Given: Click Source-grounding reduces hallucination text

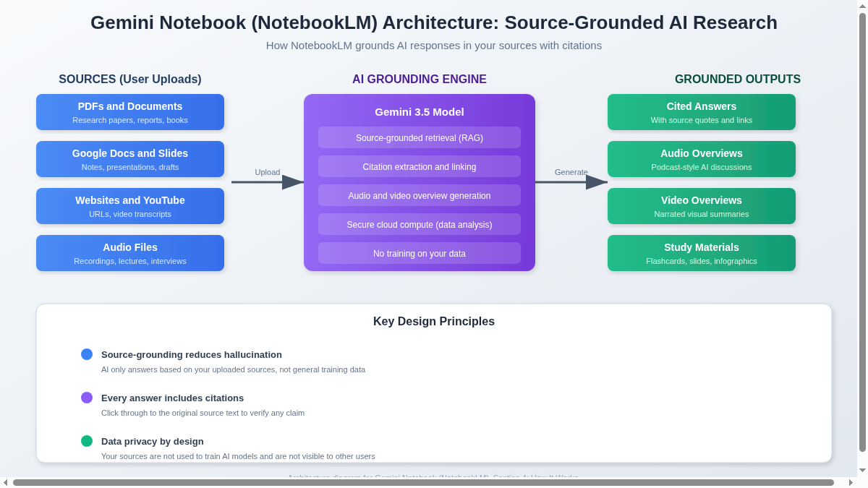Looking at the screenshot, I should pos(192,355).
